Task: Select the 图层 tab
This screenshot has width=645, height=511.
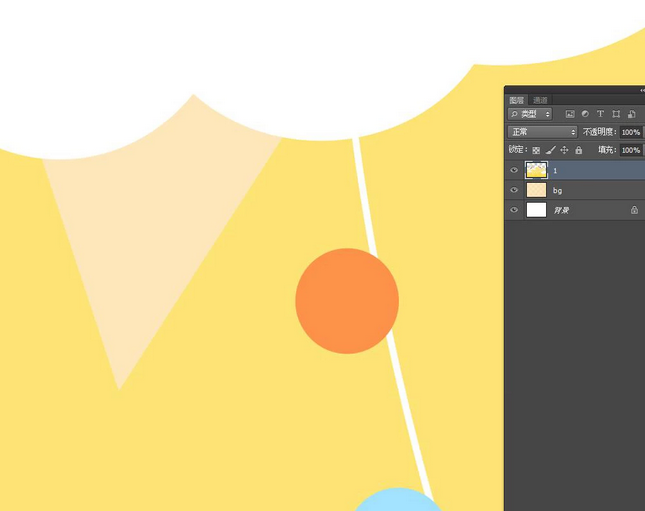Action: tap(517, 100)
